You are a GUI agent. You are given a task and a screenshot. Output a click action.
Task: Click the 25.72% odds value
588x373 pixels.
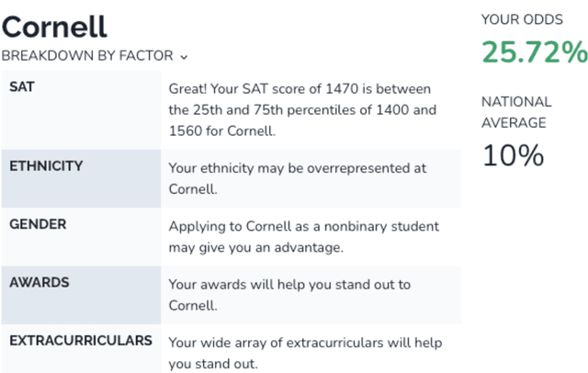[535, 51]
